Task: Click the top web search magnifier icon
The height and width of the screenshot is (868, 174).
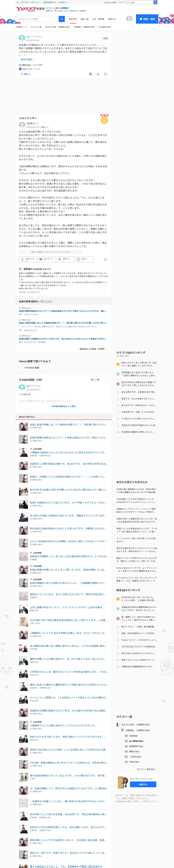Action: [x=155, y=2]
